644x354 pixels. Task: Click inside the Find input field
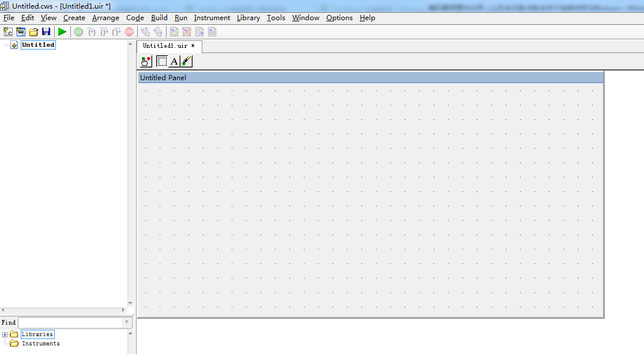click(x=70, y=322)
